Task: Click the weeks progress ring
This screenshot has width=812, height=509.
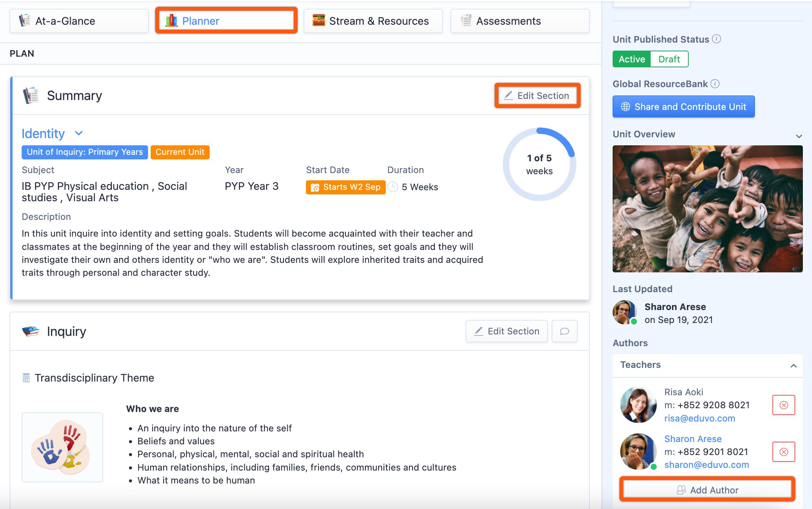Action: pos(539,164)
